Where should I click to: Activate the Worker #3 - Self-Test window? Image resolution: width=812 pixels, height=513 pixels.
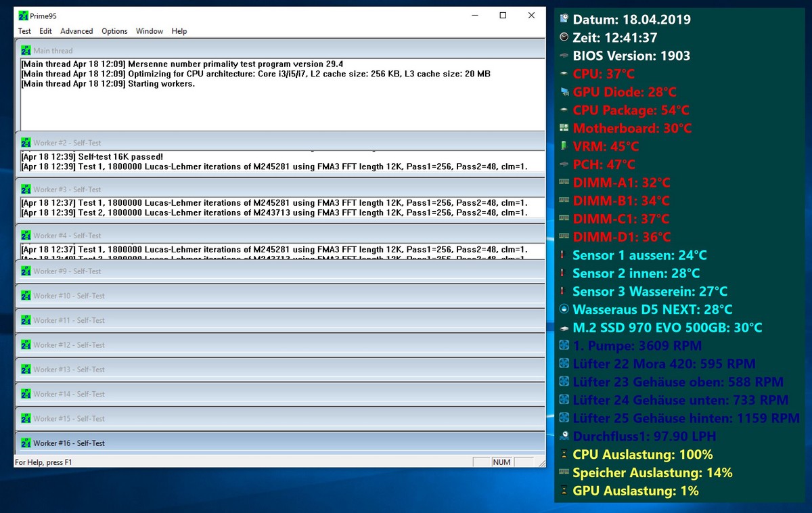coord(279,189)
